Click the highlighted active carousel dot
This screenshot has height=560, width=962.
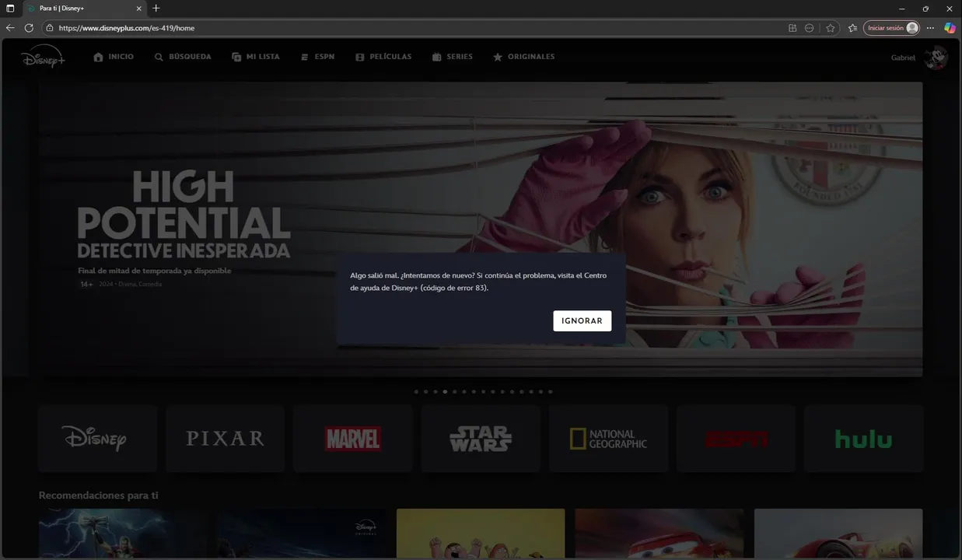pyautogui.click(x=445, y=392)
